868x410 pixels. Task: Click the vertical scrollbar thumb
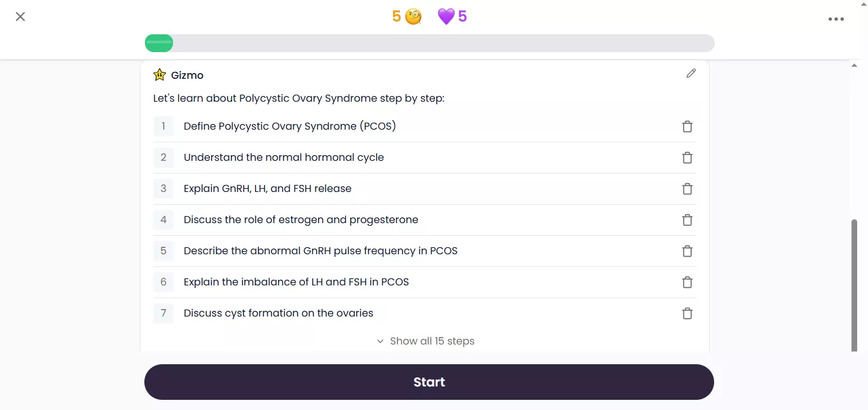854,285
